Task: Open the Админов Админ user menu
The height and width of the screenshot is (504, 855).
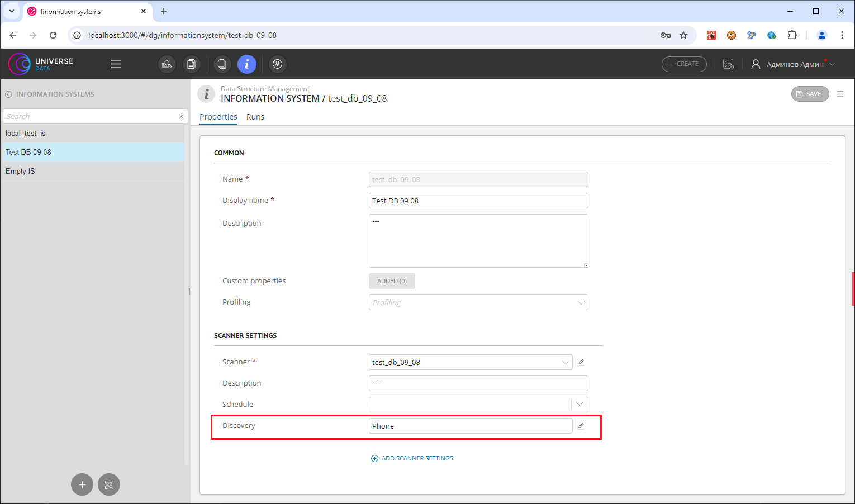Action: coord(794,65)
